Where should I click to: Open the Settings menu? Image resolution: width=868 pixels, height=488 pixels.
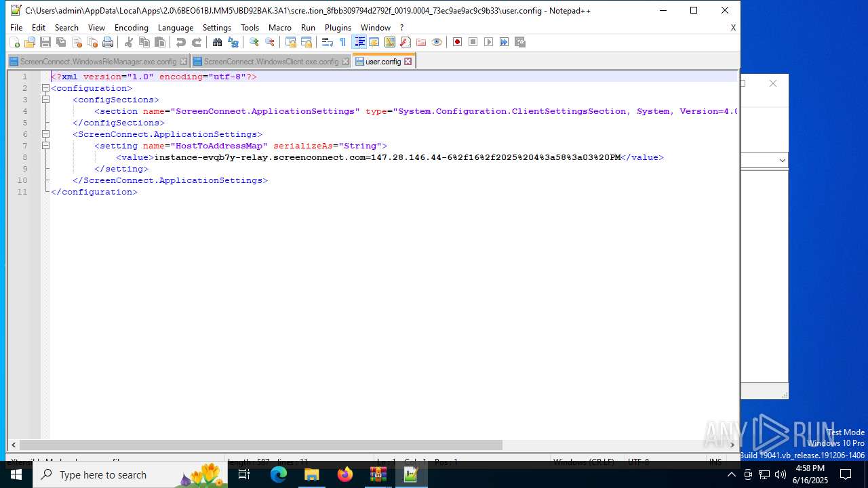tap(217, 28)
